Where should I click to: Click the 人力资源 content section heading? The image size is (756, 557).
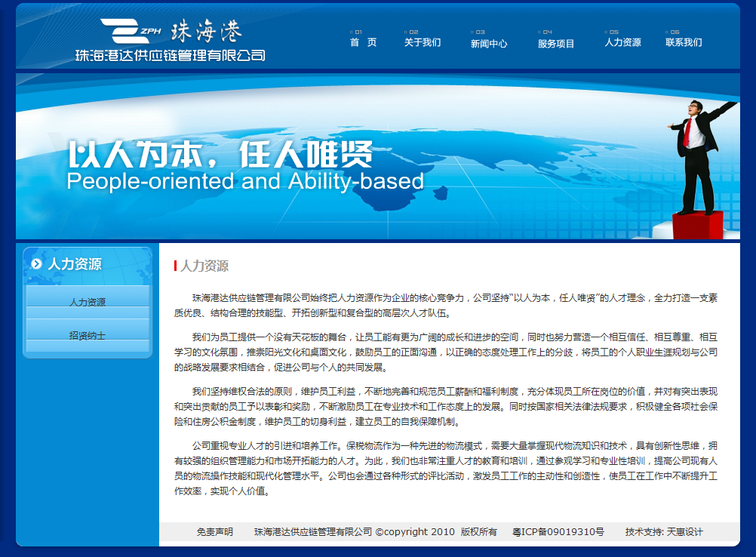coord(204,266)
